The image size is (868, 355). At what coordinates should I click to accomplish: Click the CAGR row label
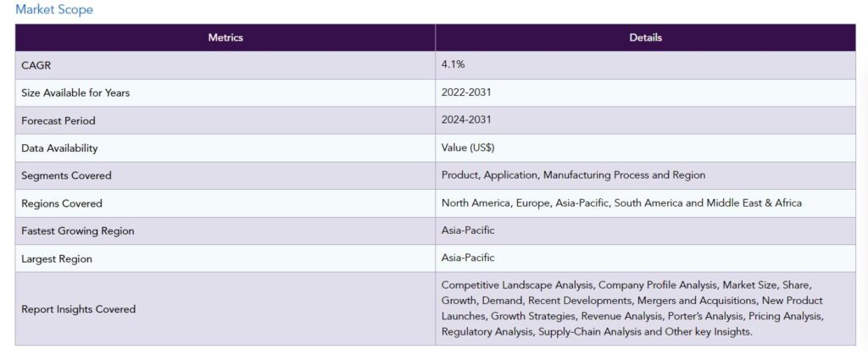[36, 65]
